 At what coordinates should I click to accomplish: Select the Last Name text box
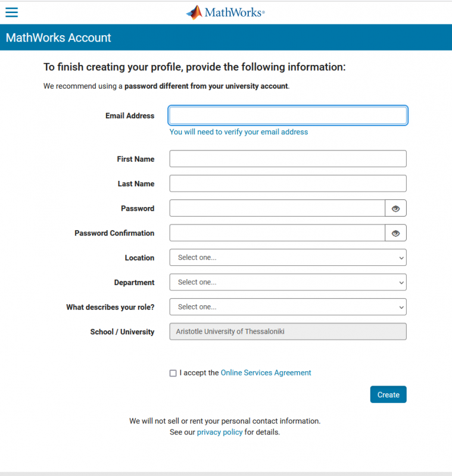(288, 183)
